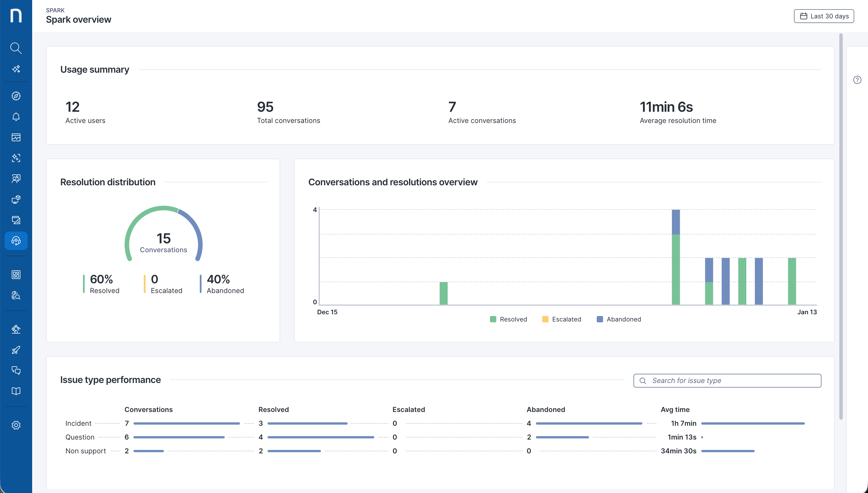Open the dashboard grid icon
This screenshot has width=868, height=493.
[16, 275]
